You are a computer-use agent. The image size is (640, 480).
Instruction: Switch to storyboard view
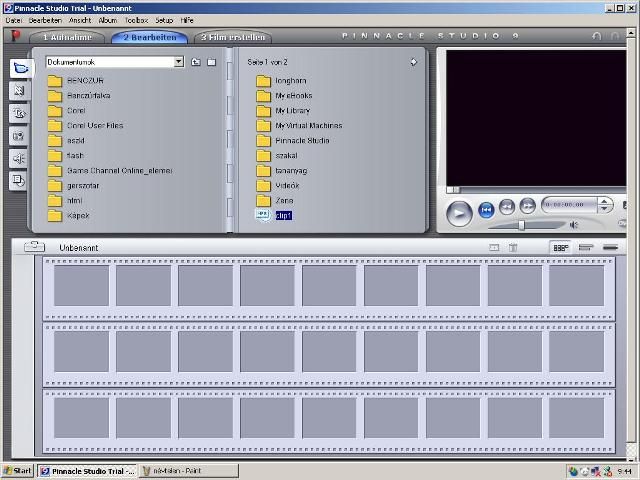tap(561, 247)
